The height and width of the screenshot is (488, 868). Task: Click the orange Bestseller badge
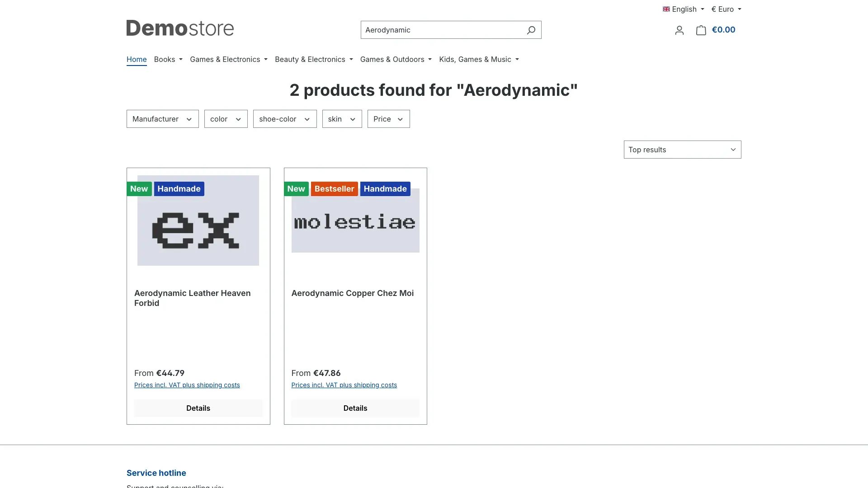334,189
